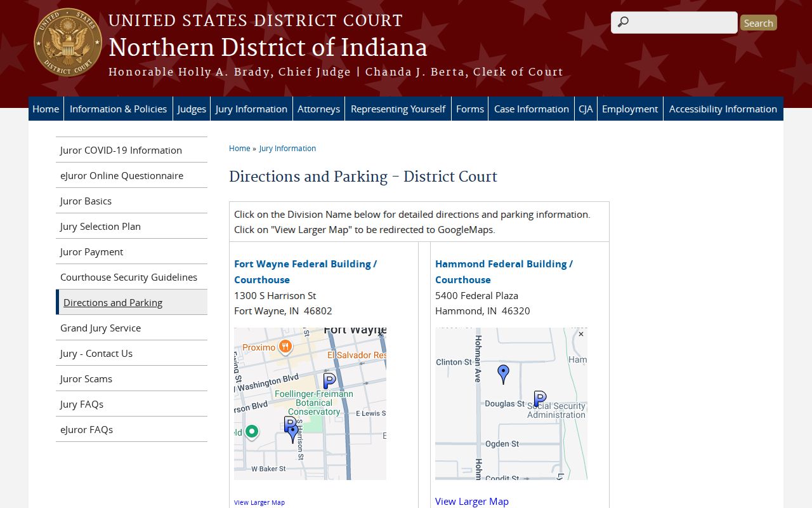Click the Home breadcrumb link
Image resolution: width=812 pixels, height=508 pixels.
(240, 148)
